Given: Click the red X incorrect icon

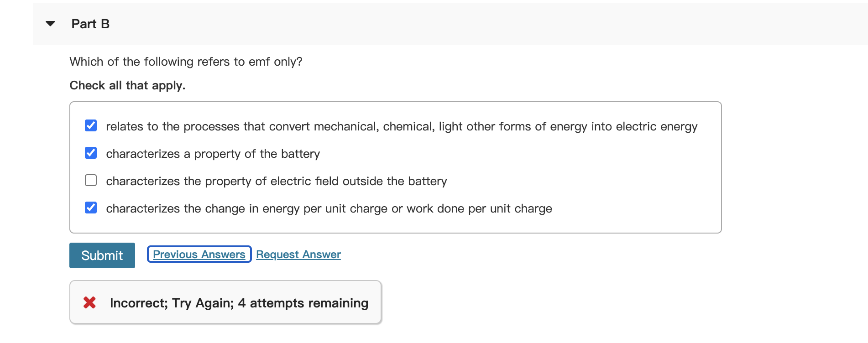Looking at the screenshot, I should [89, 302].
